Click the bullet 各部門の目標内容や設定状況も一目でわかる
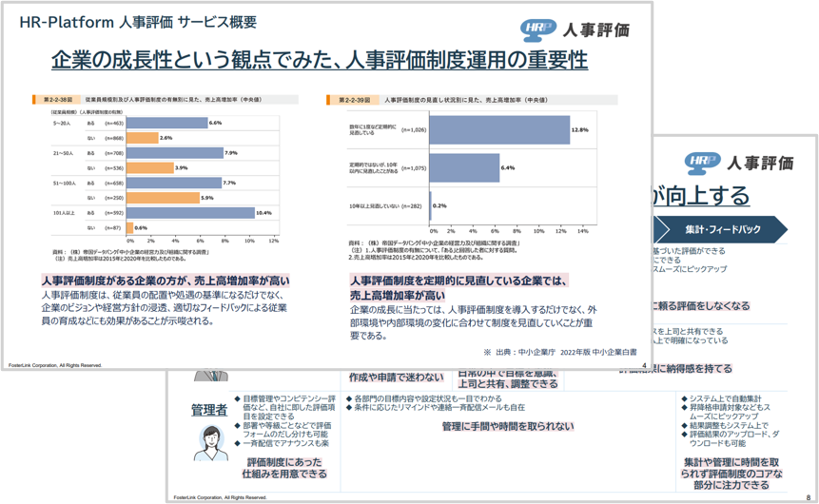 pos(424,398)
